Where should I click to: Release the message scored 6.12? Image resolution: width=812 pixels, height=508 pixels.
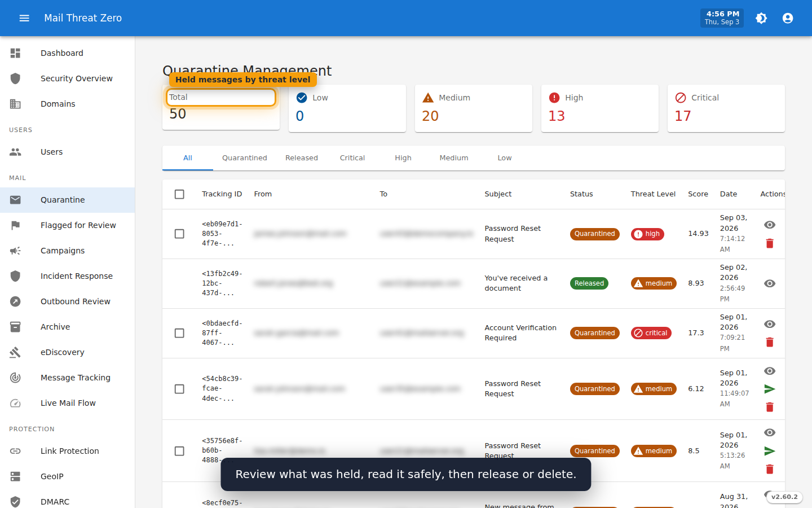tap(770, 389)
